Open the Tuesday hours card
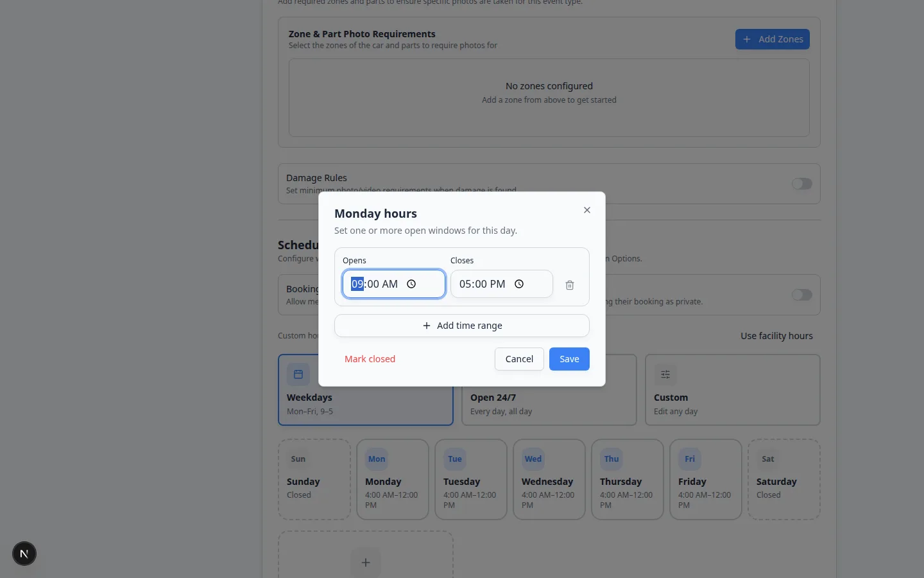This screenshot has width=924, height=578. (471, 480)
